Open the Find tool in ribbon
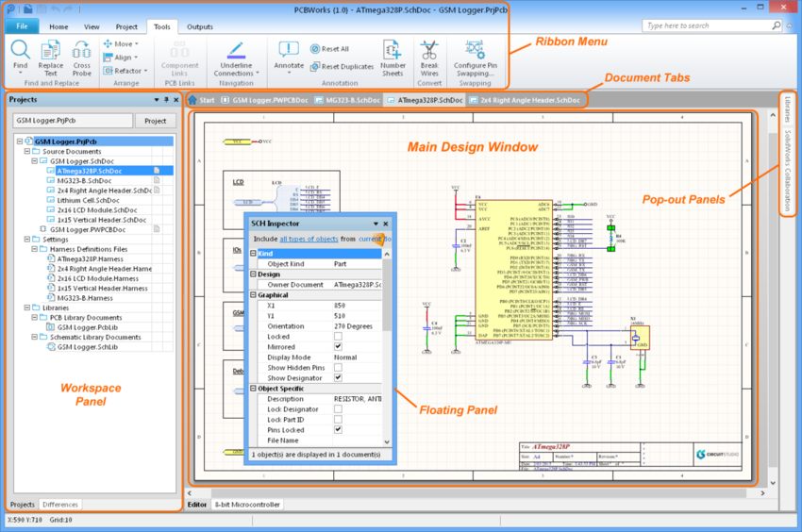 [21, 57]
